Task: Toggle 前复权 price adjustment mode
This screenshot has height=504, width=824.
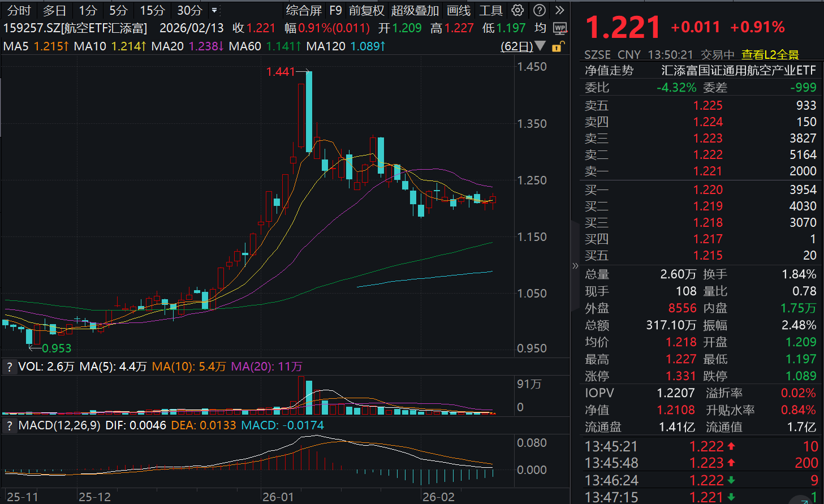Action: tap(366, 10)
